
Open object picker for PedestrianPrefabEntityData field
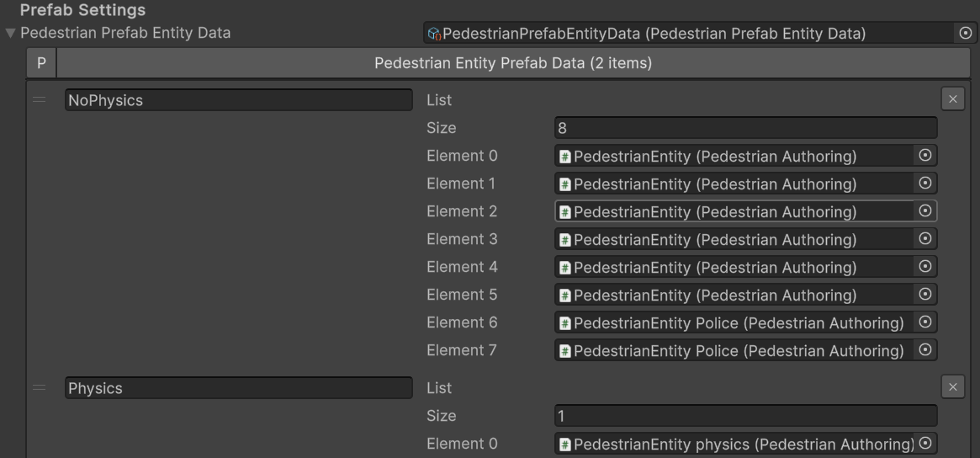coord(965,33)
